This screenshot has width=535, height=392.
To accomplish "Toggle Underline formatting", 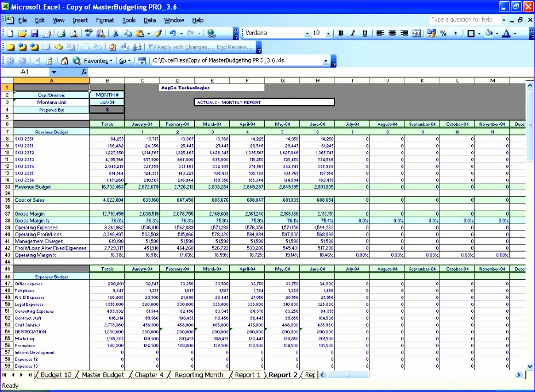I will (x=365, y=33).
